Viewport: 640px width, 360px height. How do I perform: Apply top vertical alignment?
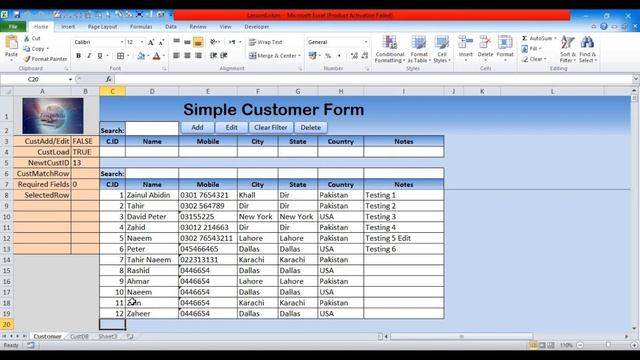[176, 42]
